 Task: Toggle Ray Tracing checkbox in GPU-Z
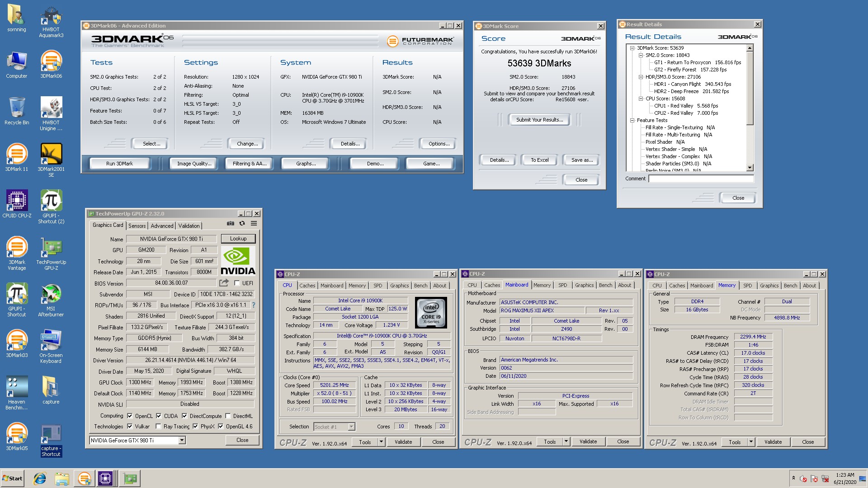coord(158,427)
